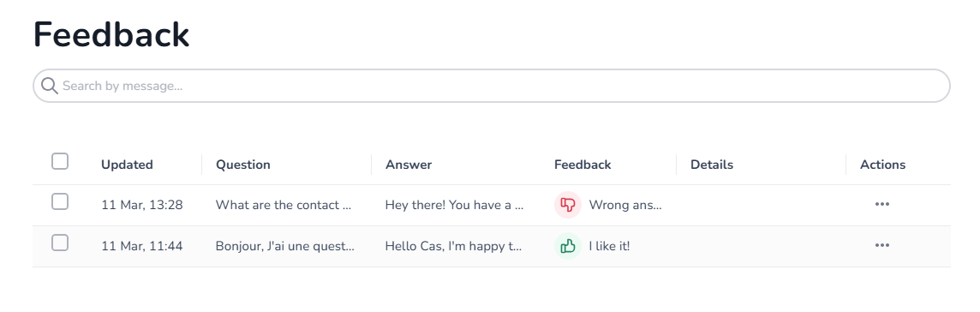This screenshot has height=312, width=980.
Task: Select the 11 Mar, 13:28 row checkbox
Action: [60, 201]
